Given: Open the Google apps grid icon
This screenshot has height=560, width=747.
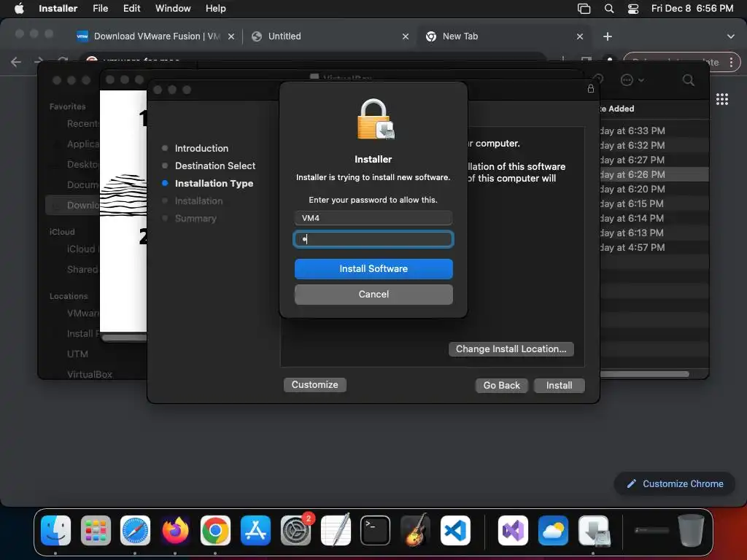Looking at the screenshot, I should [722, 99].
